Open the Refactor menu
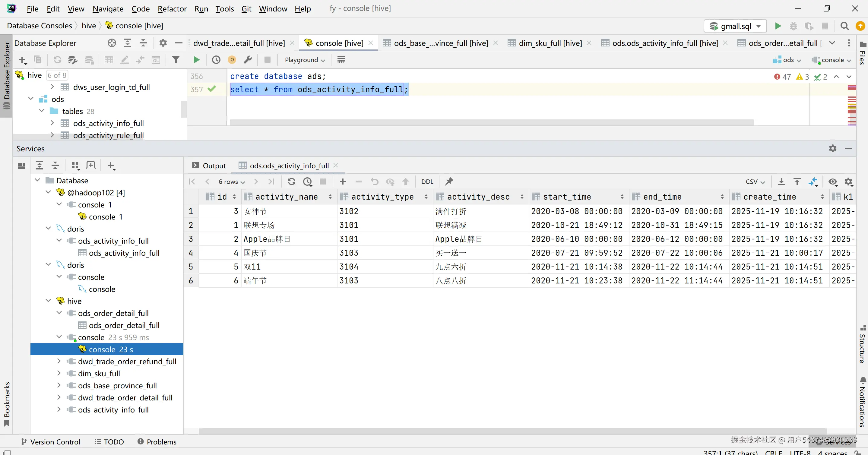Screen dimensions: 868x455 (172, 9)
